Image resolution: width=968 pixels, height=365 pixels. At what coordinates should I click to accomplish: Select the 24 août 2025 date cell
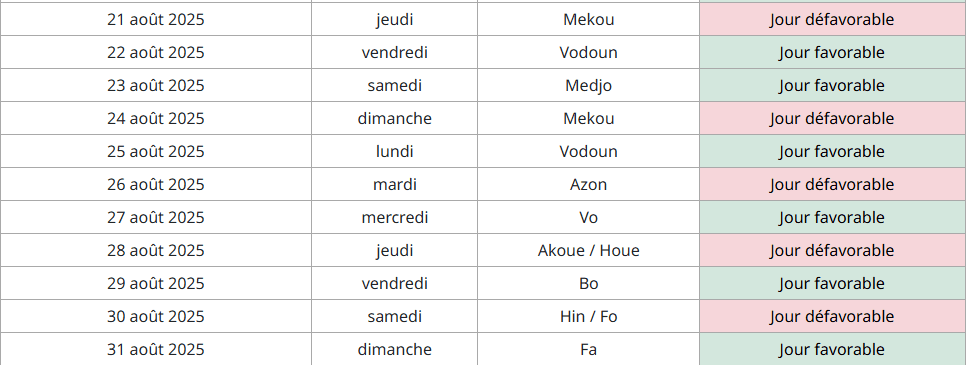[x=156, y=119]
